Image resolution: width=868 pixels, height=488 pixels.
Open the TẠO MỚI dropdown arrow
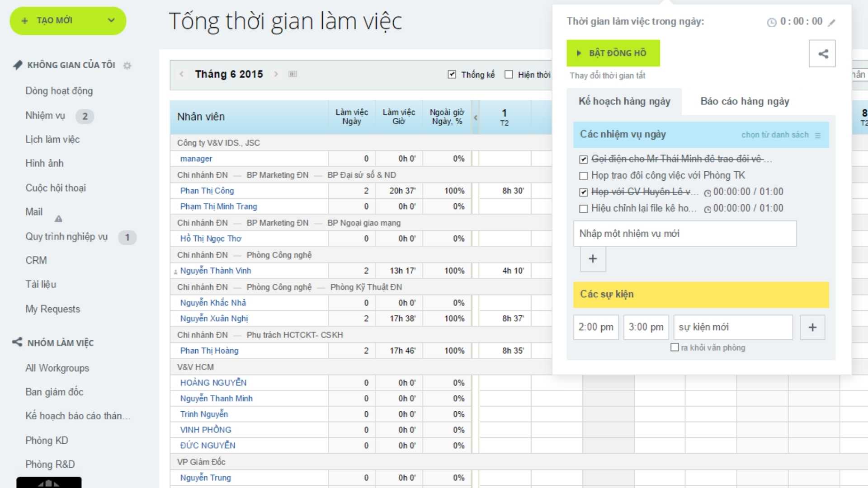pos(111,20)
